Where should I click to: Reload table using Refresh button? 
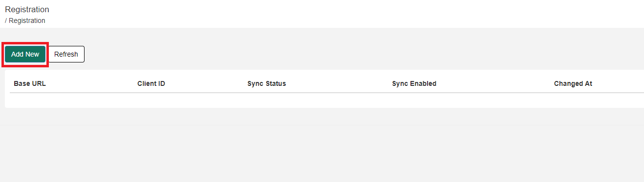[66, 54]
